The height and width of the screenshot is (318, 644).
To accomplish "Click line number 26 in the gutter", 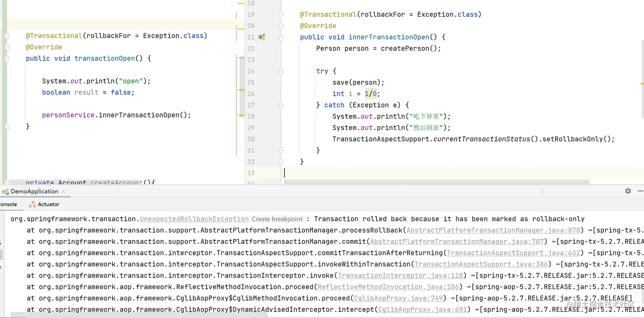I will [x=251, y=94].
